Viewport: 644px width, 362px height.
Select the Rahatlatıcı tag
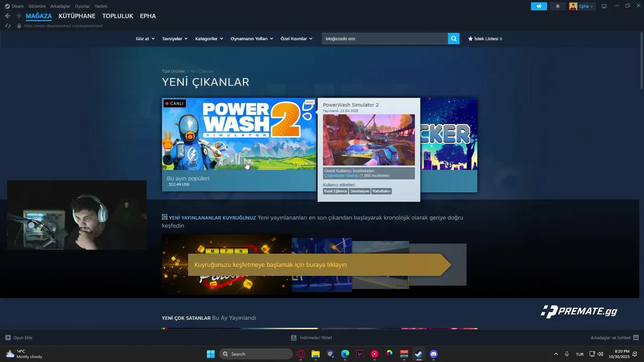(381, 191)
